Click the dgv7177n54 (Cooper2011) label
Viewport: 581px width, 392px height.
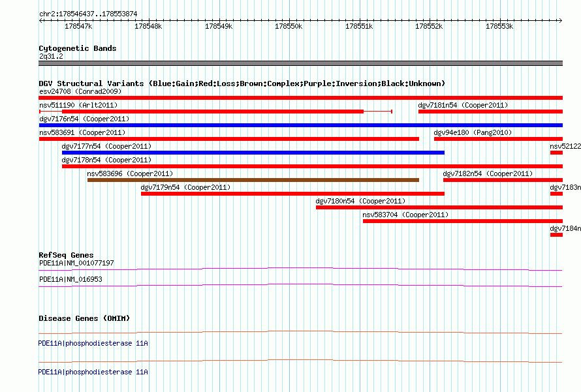click(106, 146)
